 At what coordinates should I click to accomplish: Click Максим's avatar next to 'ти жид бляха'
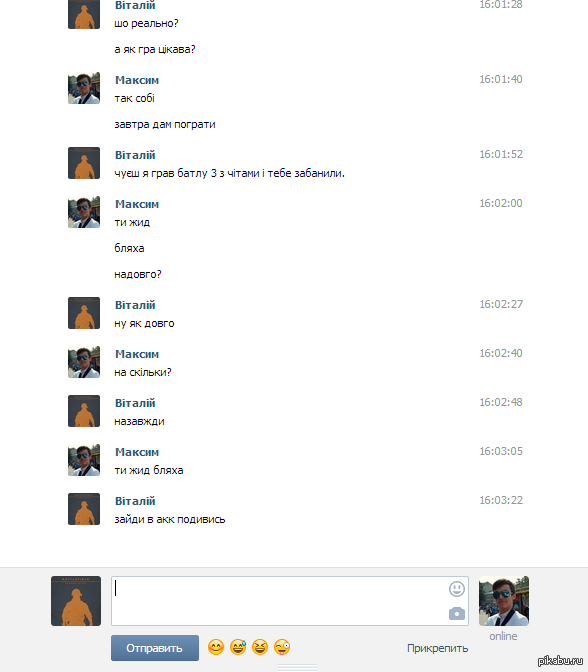(x=84, y=460)
